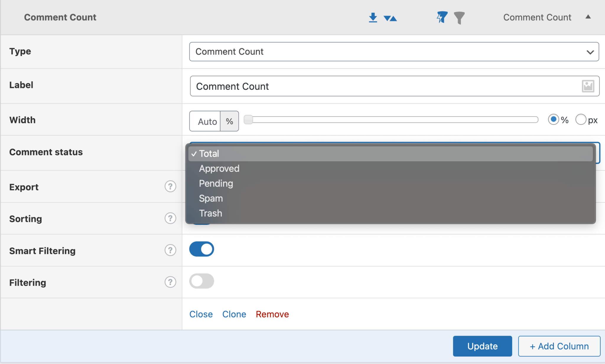Collapse the Comment Count column panel
The image size is (605, 364).
(x=588, y=17)
